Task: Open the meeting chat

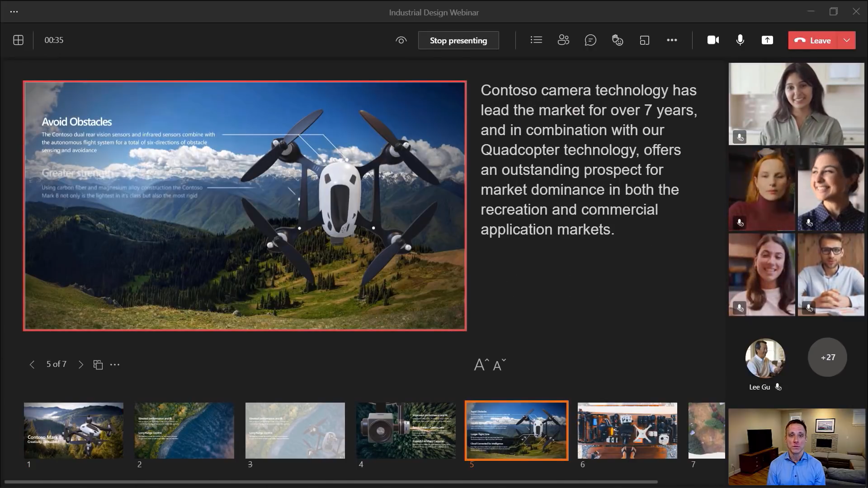Action: click(x=590, y=40)
